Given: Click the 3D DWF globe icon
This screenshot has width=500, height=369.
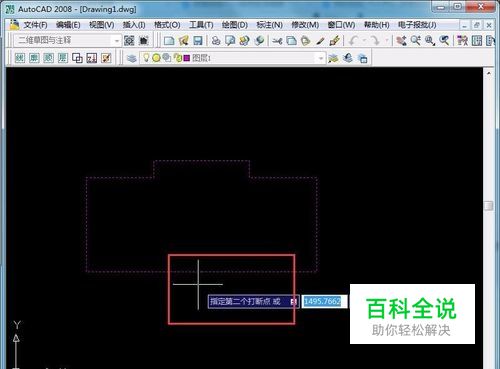Looking at the screenshot, I should (259, 41).
